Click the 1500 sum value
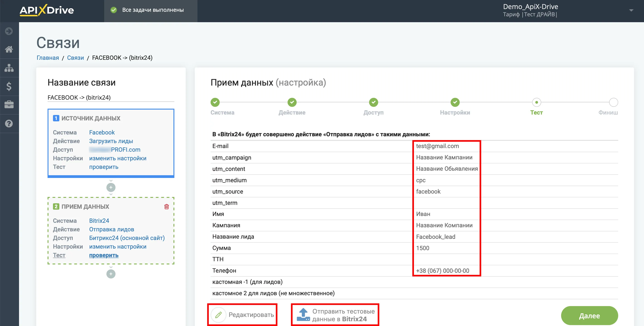Image resolution: width=644 pixels, height=326 pixels. pos(423,248)
